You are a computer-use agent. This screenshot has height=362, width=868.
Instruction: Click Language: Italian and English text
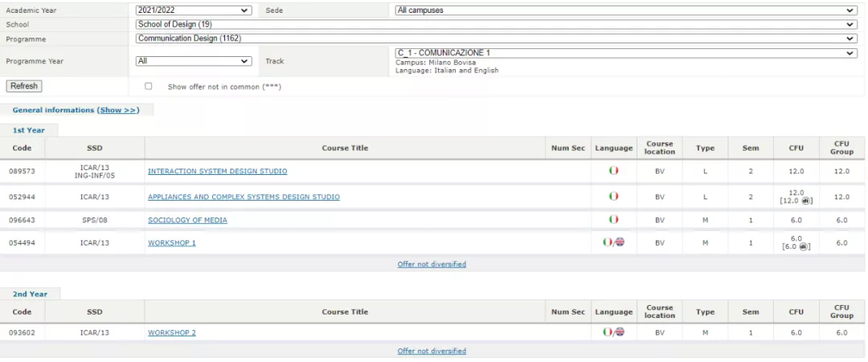coord(447,71)
